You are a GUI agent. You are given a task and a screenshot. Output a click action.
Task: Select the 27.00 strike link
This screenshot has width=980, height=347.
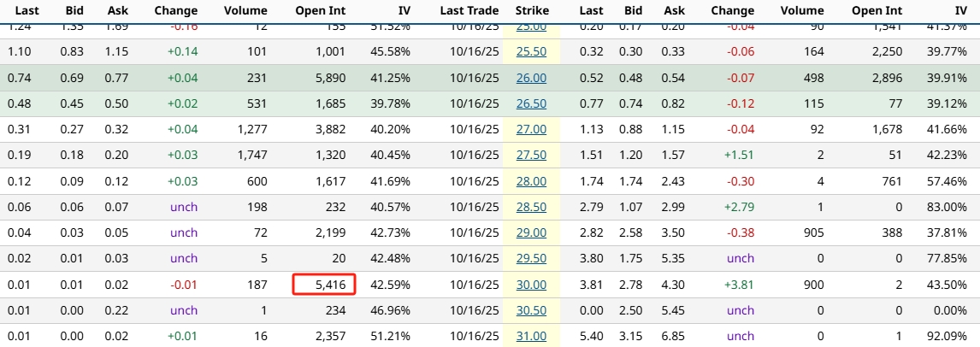(x=531, y=129)
